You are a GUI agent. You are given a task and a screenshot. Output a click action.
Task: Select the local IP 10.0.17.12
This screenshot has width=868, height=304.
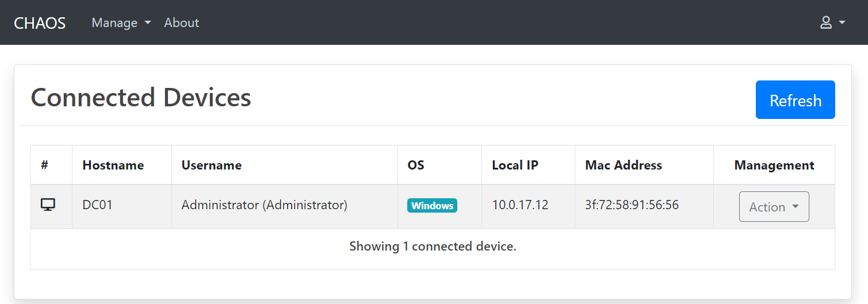click(520, 205)
